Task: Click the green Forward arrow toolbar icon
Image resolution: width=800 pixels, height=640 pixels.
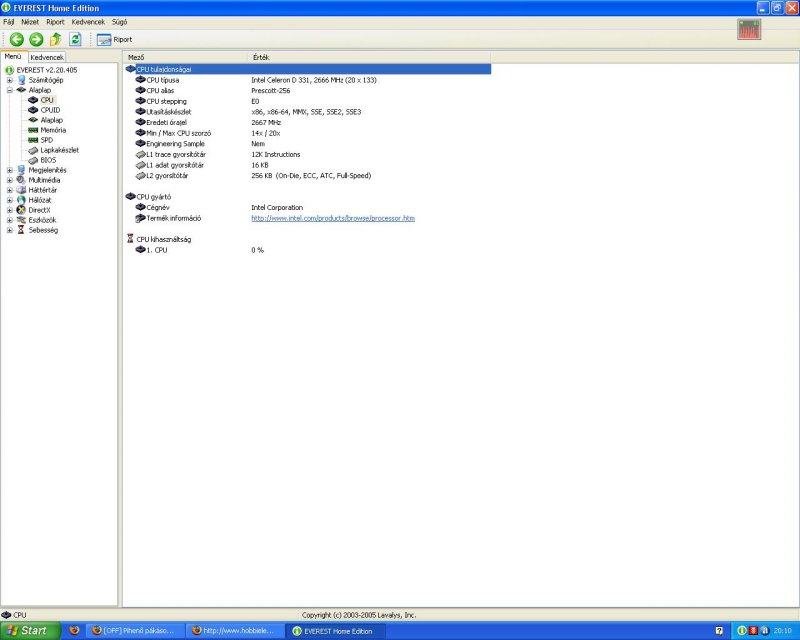Action: pos(36,39)
